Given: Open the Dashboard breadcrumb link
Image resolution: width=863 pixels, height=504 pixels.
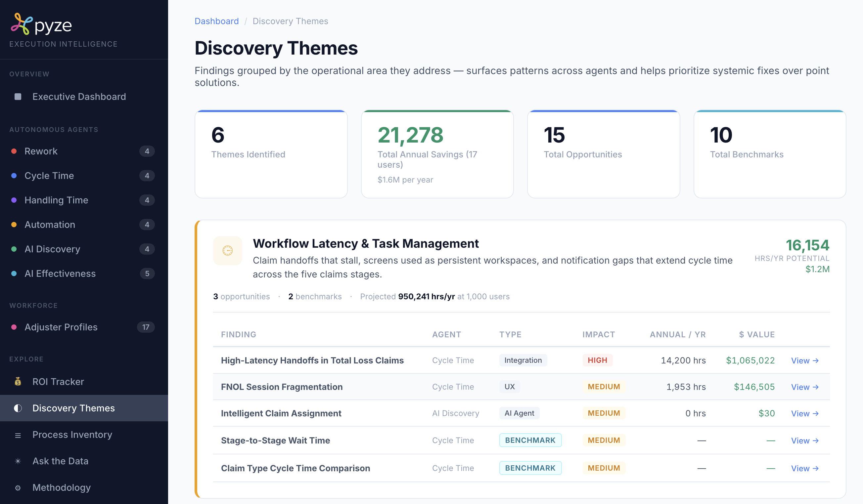Looking at the screenshot, I should (216, 21).
